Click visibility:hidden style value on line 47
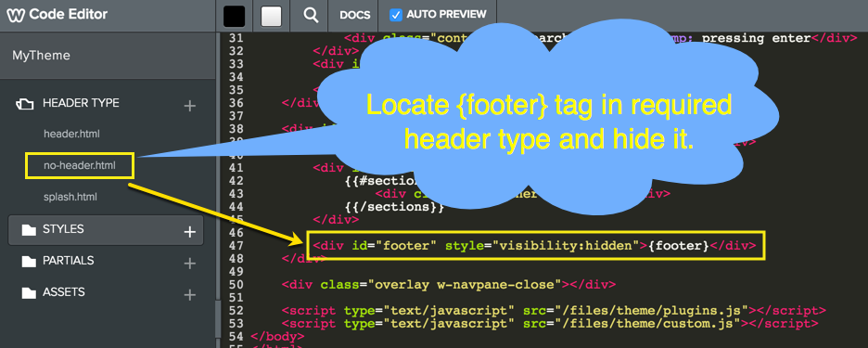 pos(567,246)
